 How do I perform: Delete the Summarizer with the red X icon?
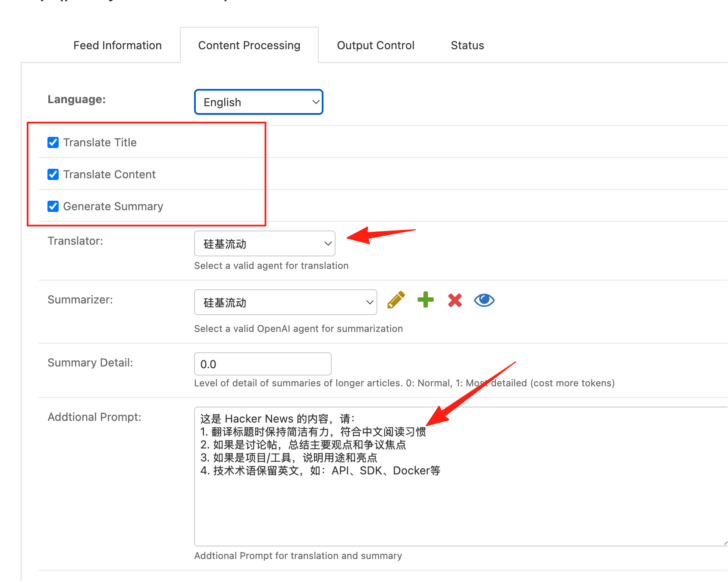(455, 300)
